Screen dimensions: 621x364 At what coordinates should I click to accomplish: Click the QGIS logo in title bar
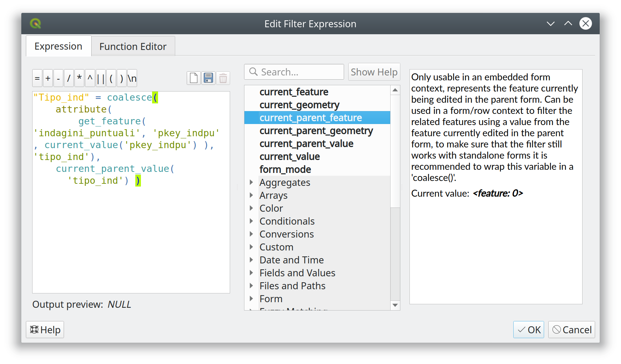pyautogui.click(x=35, y=24)
